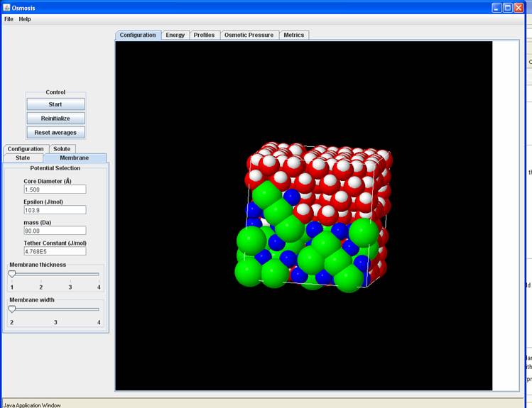The height and width of the screenshot is (408, 532).
Task: Switch to the Energy tab
Action: coord(175,35)
